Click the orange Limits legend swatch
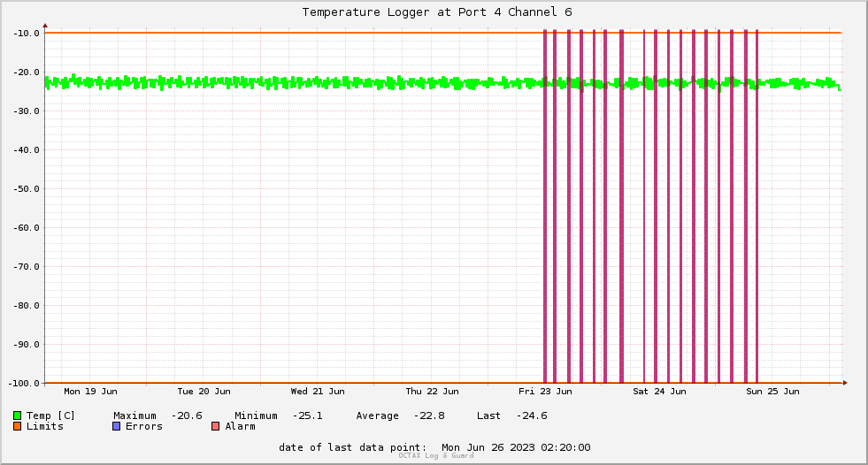 click(x=17, y=426)
